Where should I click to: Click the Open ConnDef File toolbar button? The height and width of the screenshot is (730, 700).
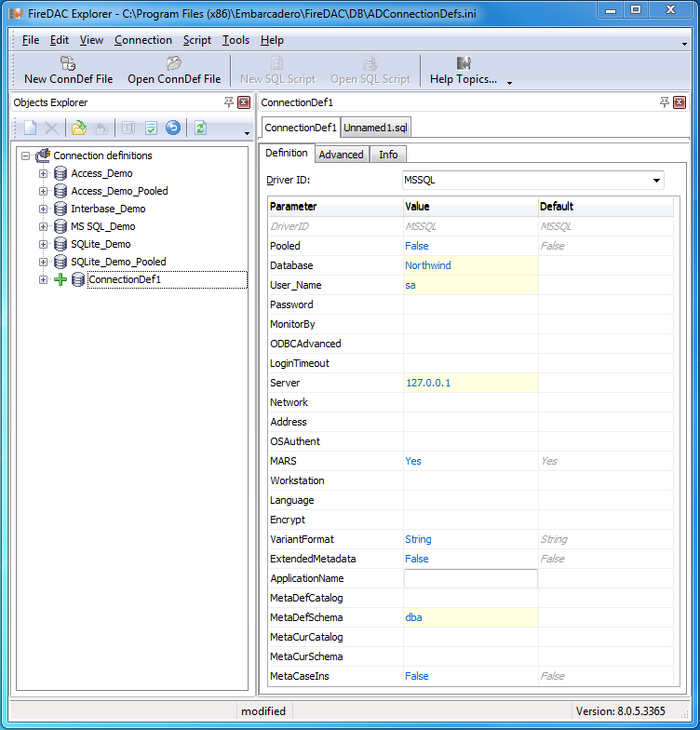click(x=174, y=71)
